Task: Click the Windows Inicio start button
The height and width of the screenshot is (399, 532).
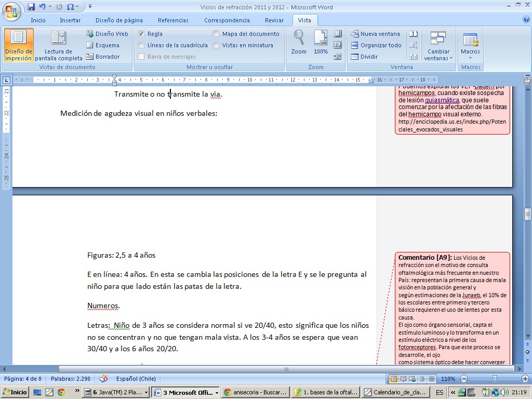Action: pyautogui.click(x=15, y=392)
